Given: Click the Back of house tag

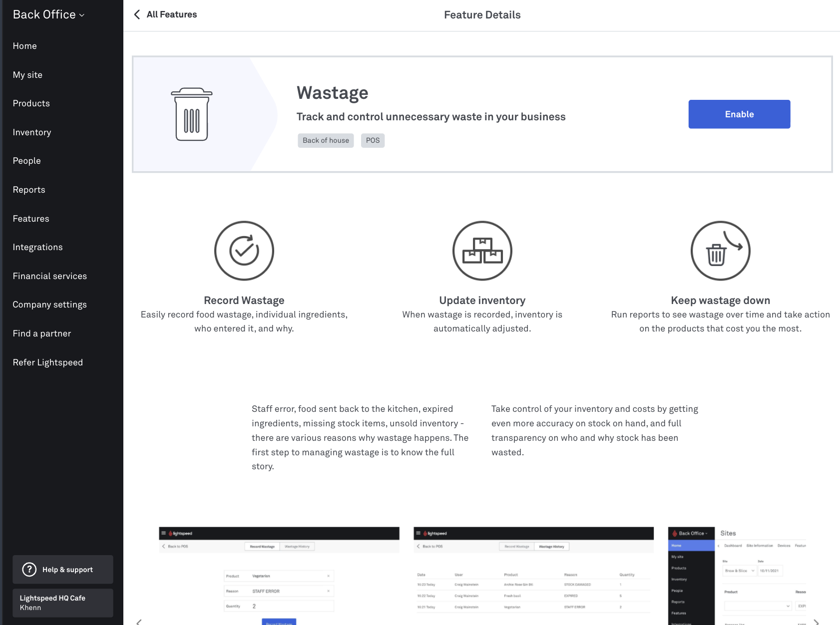Looking at the screenshot, I should [326, 140].
